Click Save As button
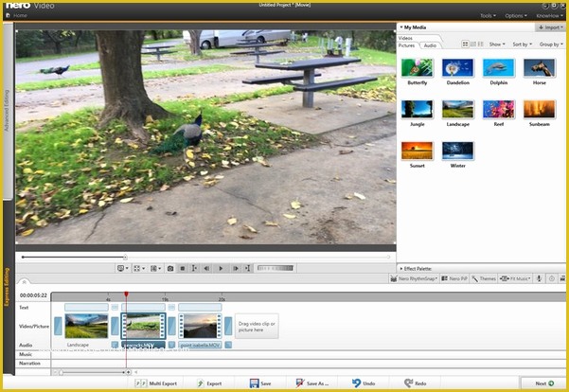This screenshot has width=569, height=392. click(x=312, y=383)
